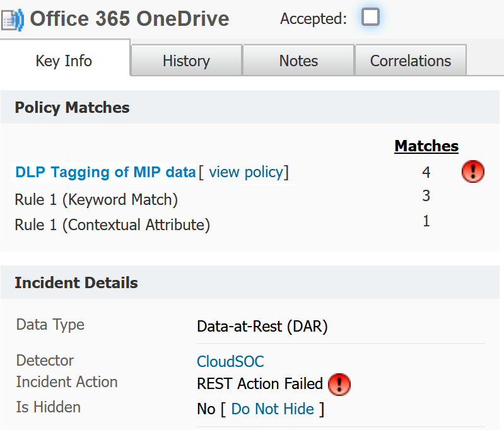This screenshot has height=430, width=504.
Task: Click the view policy link
Action: pos(246,172)
